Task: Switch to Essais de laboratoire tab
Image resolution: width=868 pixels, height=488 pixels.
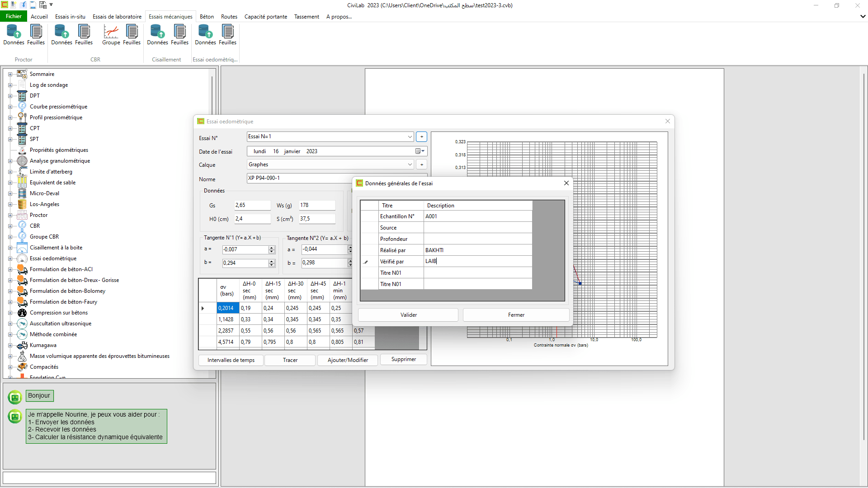Action: click(117, 17)
